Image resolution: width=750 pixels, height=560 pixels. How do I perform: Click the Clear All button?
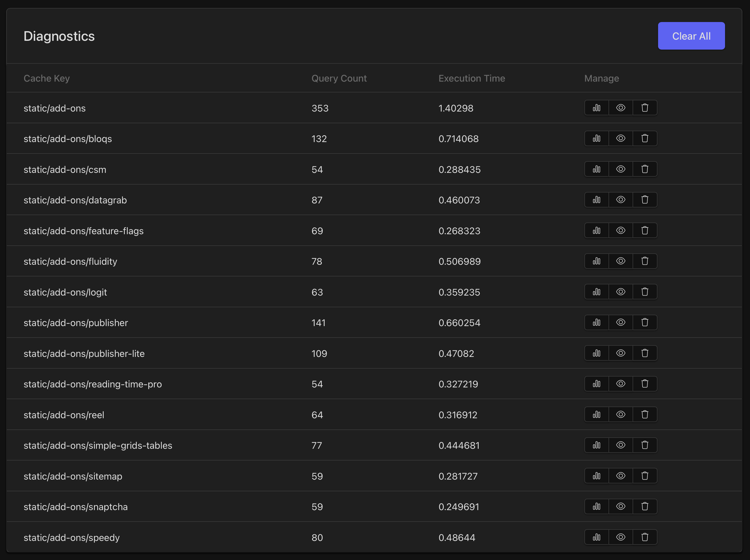coord(691,36)
